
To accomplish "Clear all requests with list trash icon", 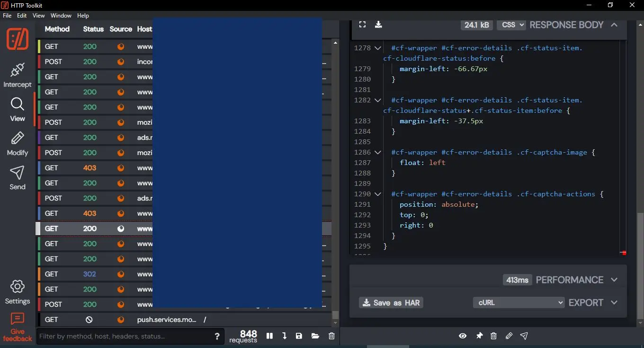I will (331, 336).
